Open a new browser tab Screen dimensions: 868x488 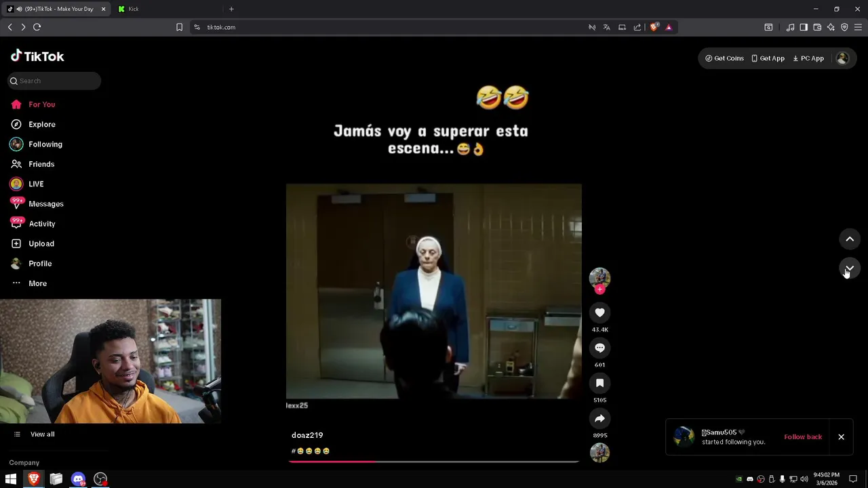(231, 9)
